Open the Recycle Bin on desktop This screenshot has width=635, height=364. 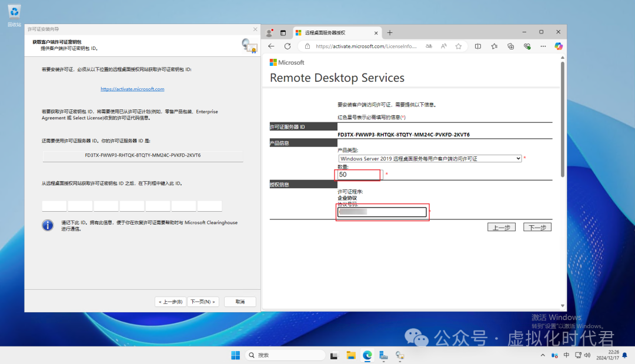point(14,13)
